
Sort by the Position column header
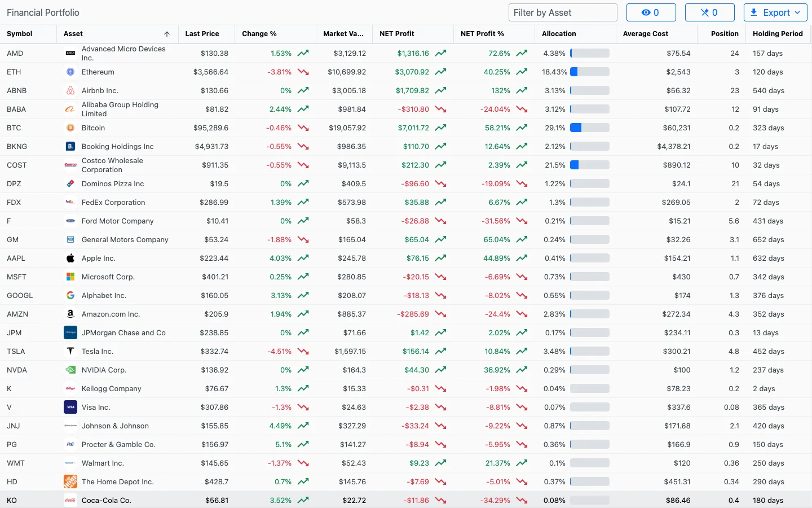point(722,34)
